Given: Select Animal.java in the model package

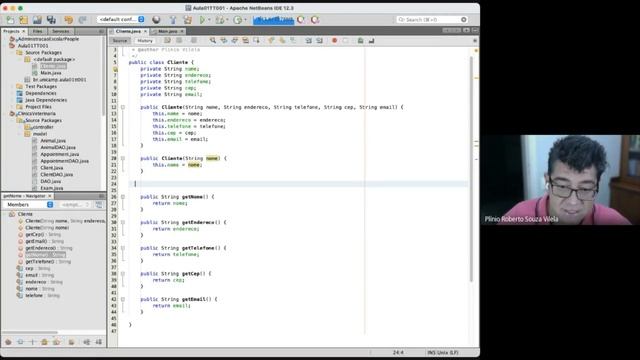Looking at the screenshot, I should tap(53, 140).
